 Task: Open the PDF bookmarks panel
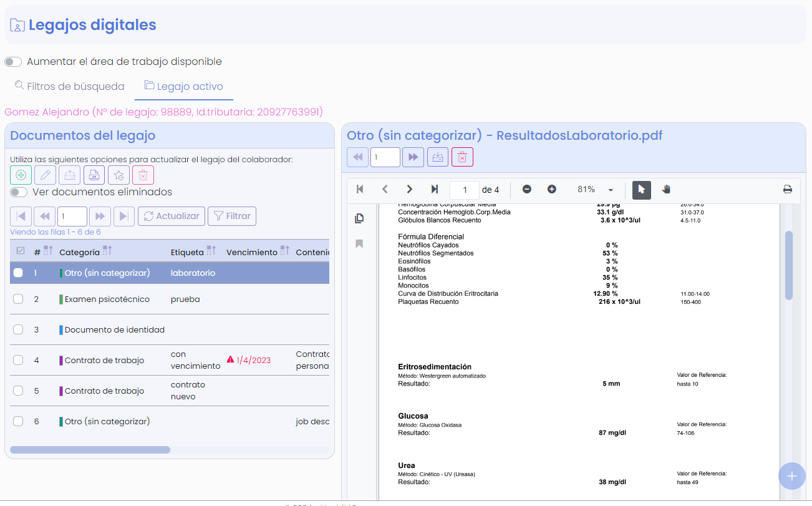[359, 244]
